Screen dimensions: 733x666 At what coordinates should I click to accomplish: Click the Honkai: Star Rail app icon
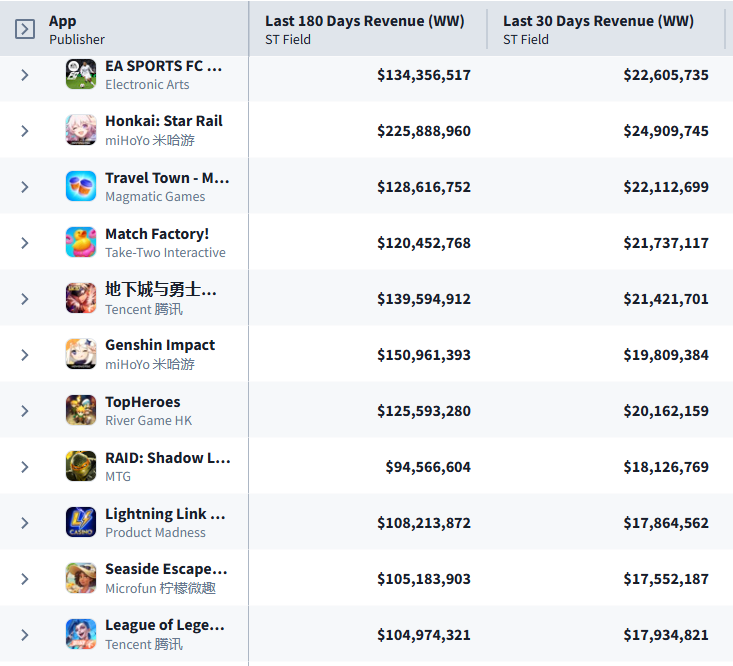tap(81, 131)
